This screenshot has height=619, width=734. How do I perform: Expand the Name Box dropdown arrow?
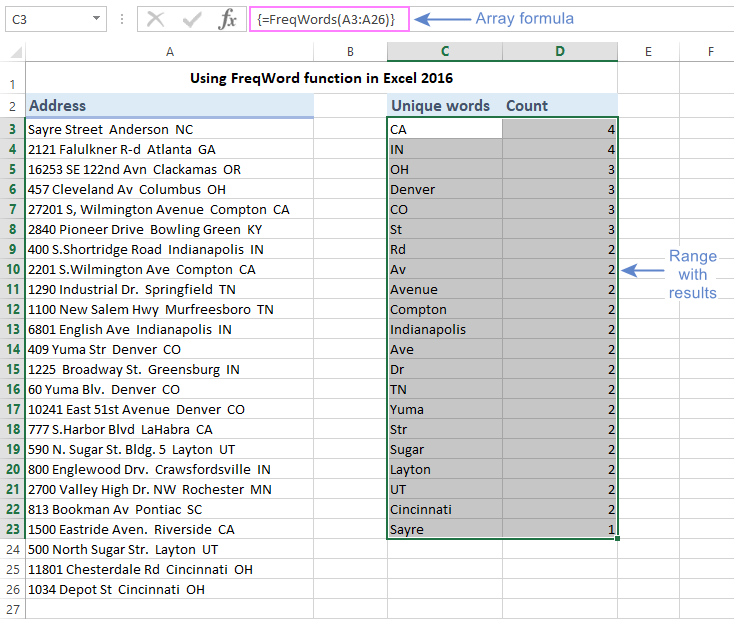(x=96, y=19)
